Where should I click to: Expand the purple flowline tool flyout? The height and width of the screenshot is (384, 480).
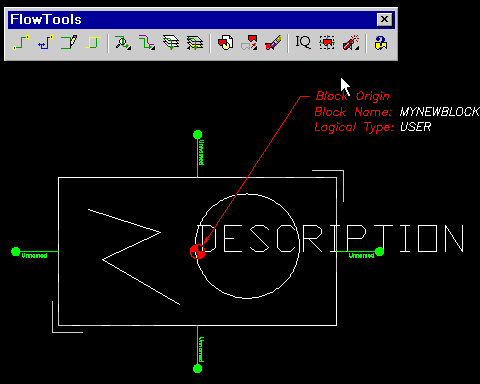[147, 43]
